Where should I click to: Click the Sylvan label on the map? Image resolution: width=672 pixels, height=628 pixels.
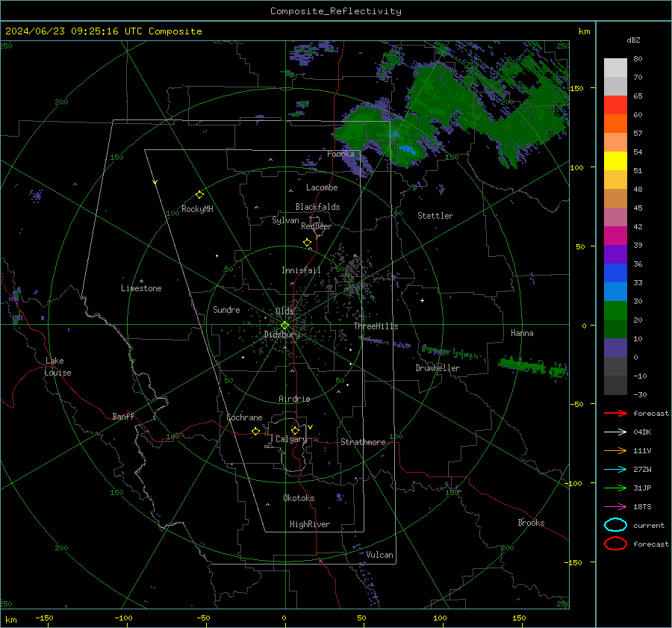pos(285,220)
